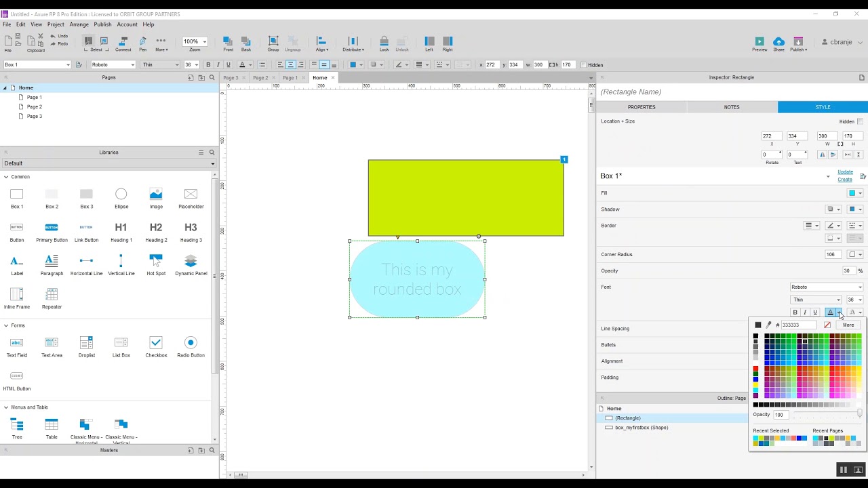
Task: Lock the selected widget
Action: coord(384,43)
